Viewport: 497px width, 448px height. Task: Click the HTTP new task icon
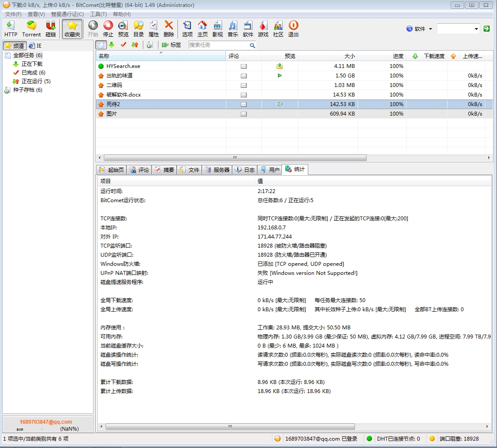coord(10,29)
